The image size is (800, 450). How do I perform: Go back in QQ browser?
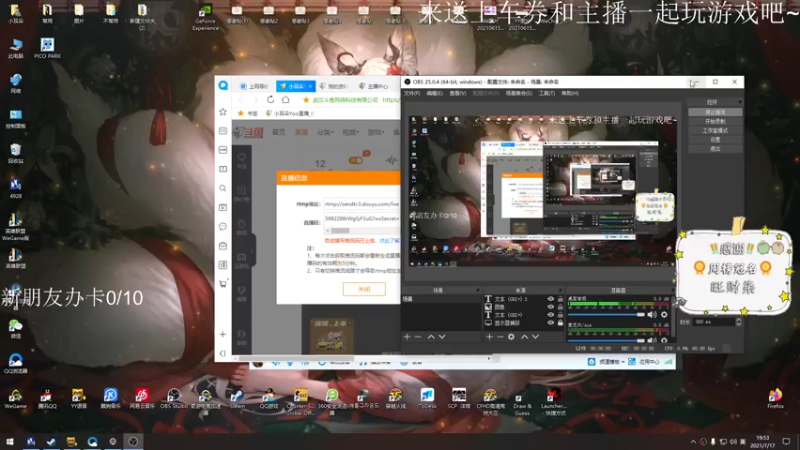pyautogui.click(x=241, y=99)
